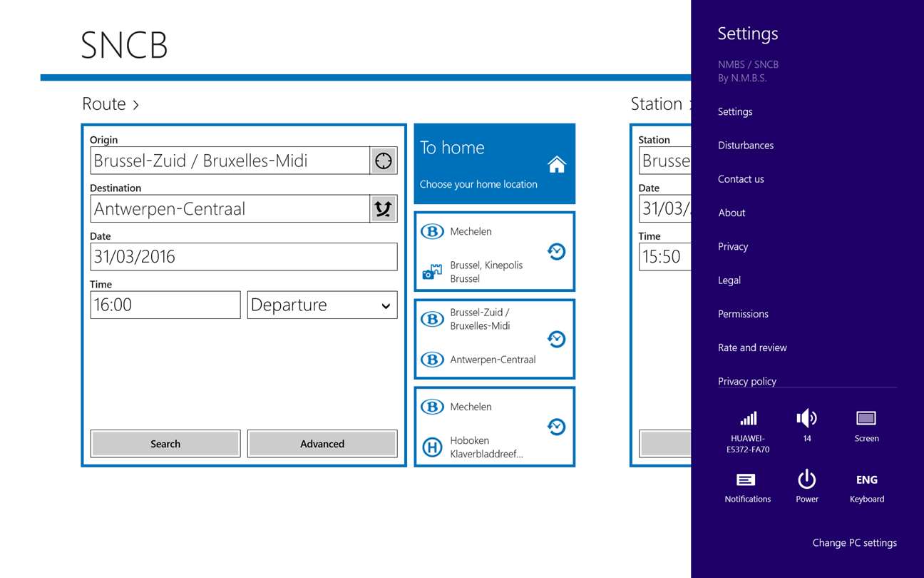Open About in the settings panel
Screen dimensions: 924x578
[x=731, y=213]
